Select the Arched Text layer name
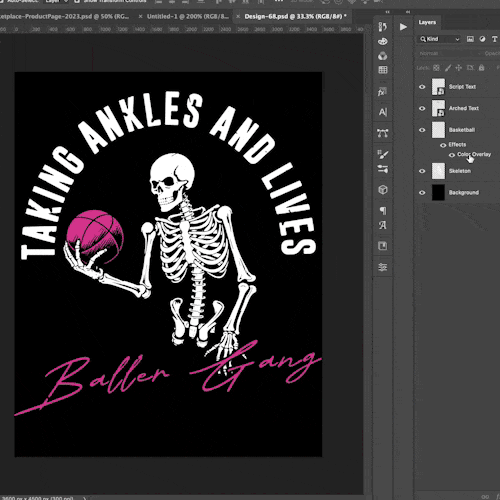 coord(464,108)
